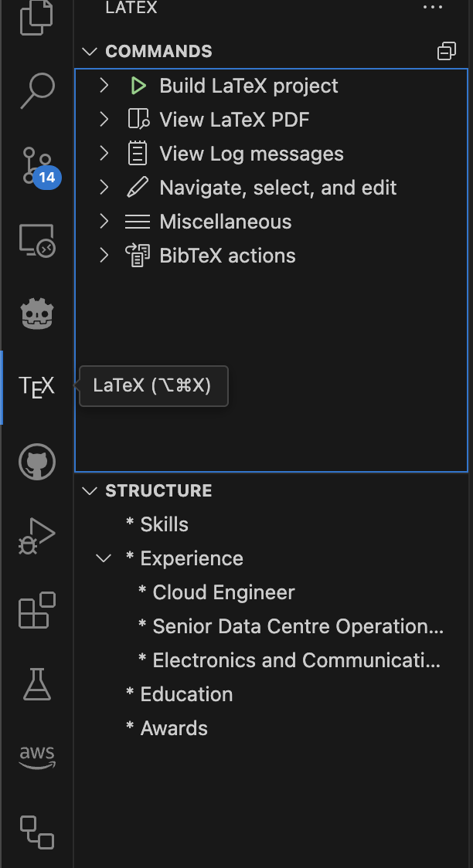This screenshot has width=473, height=868.
Task: Click the Collapse All icon in Commands
Action: pyautogui.click(x=447, y=51)
